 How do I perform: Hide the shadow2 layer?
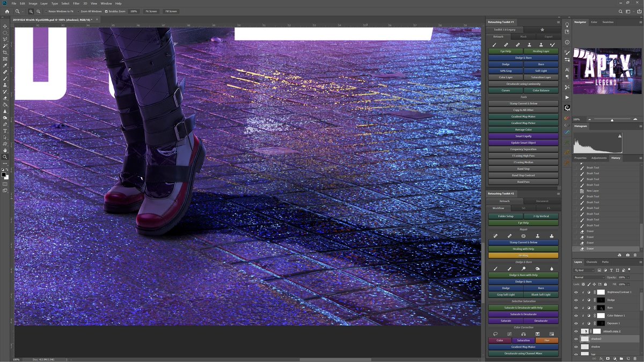[x=576, y=339]
